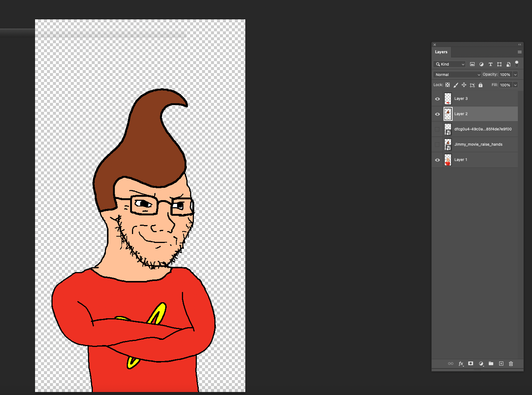Click the add layer style fx icon

point(461,364)
